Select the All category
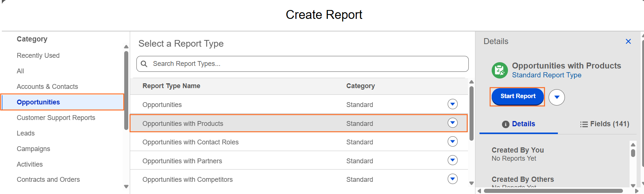 [20, 71]
